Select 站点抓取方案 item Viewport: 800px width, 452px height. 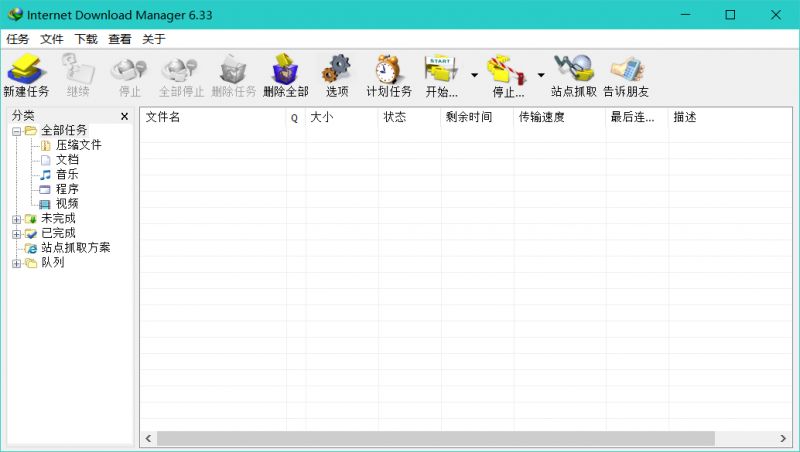76,248
